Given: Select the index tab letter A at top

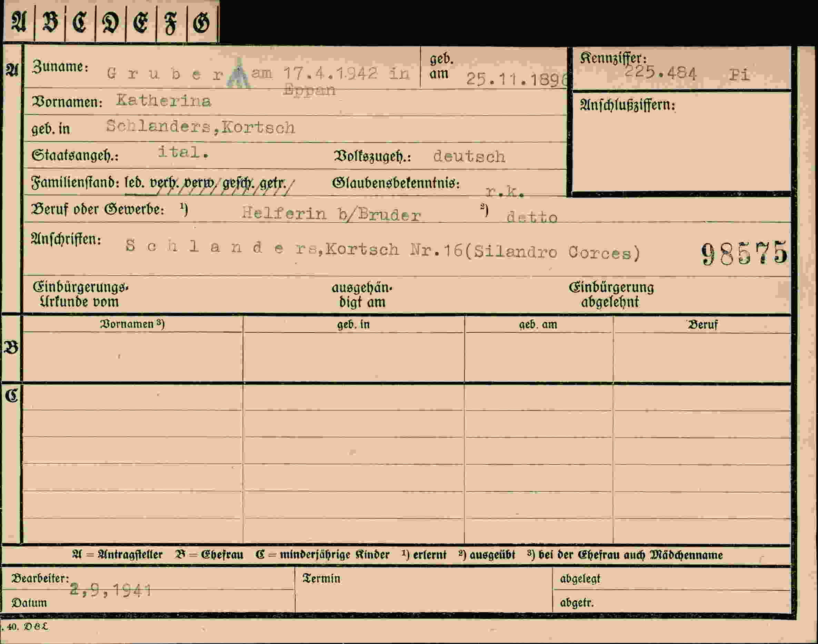Looking at the screenshot, I should click(19, 22).
